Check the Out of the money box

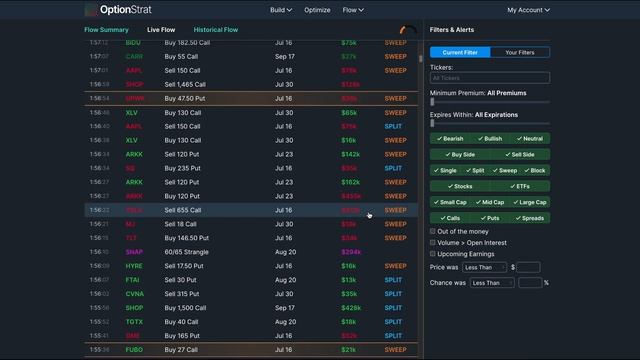[433, 231]
